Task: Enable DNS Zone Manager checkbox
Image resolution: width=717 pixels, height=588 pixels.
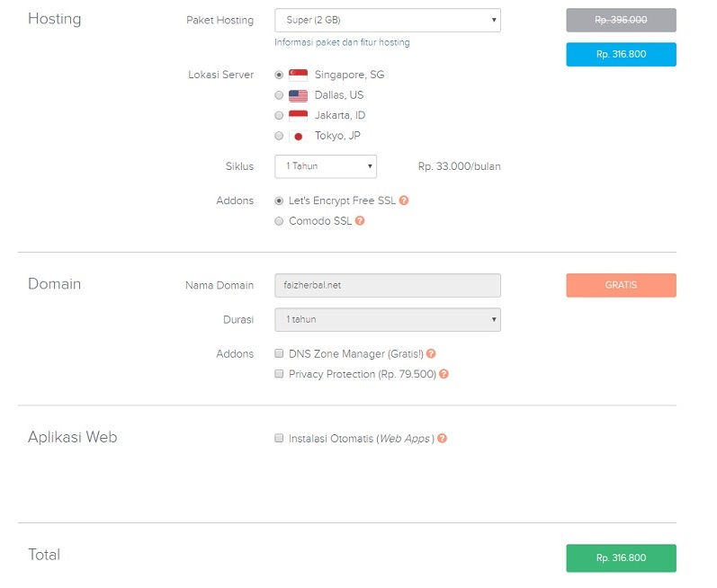Action: (x=279, y=353)
